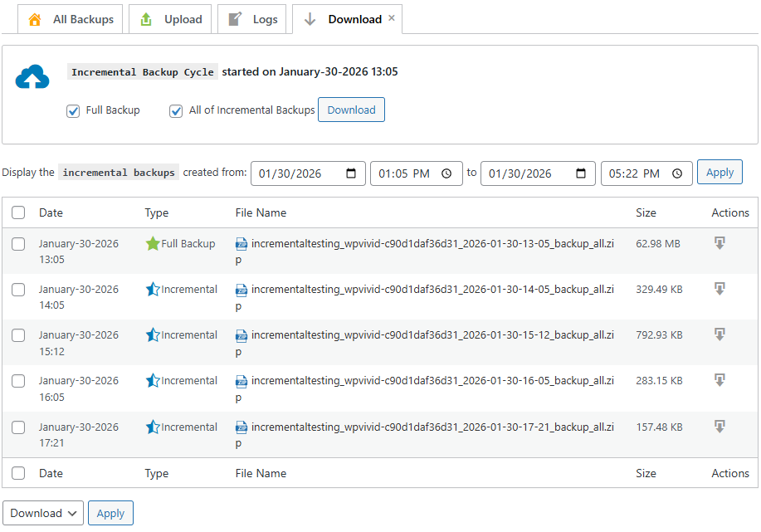This screenshot has height=532, width=761.
Task: Click the blue Incremental star on the 15:12 row
Action: click(x=153, y=334)
